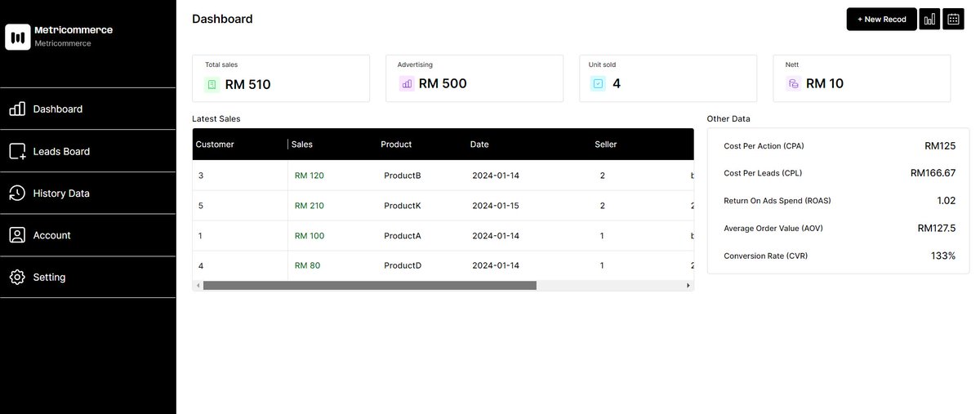Click the 2024-01-15 date cell
This screenshot has width=980, height=414.
pos(496,206)
